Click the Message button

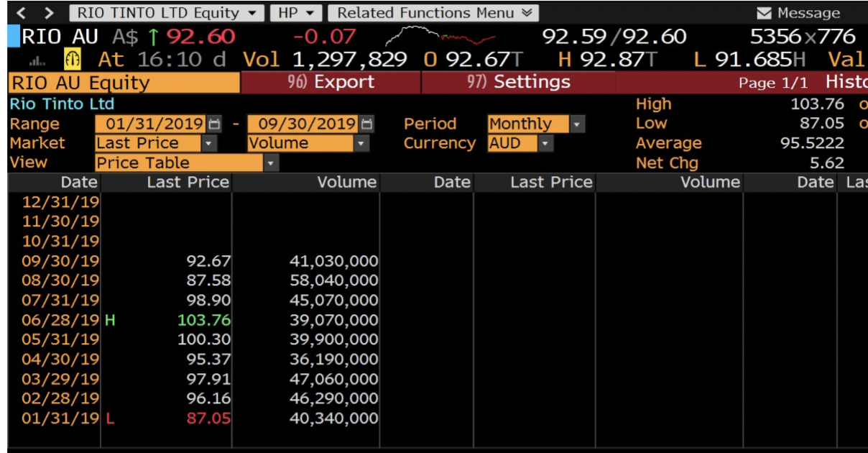[799, 13]
